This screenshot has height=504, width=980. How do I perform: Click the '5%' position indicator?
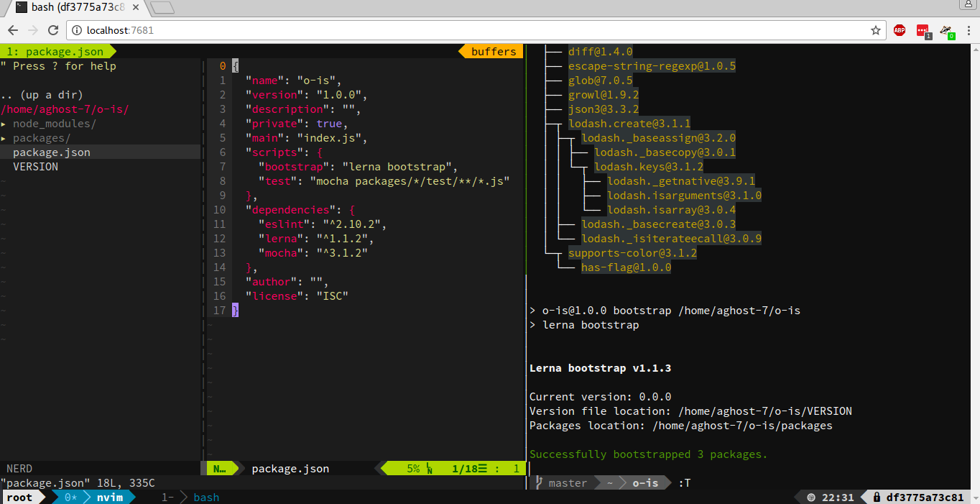[413, 469]
